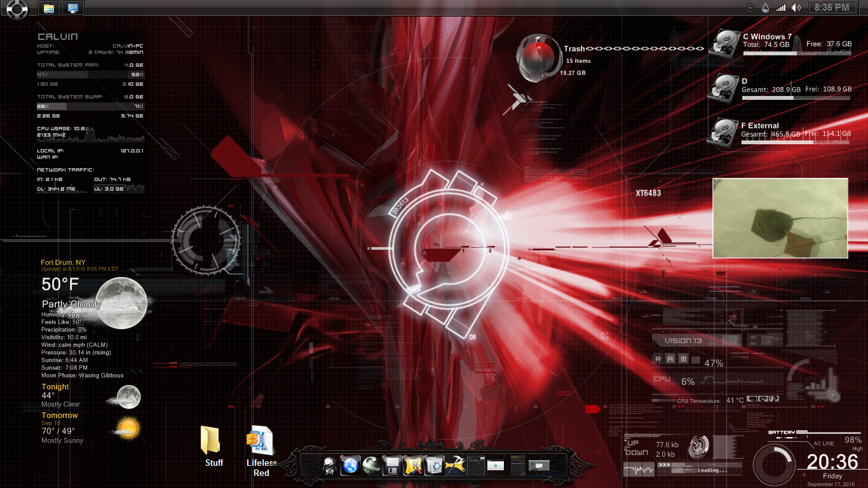Launch the Death Star dock icon

point(371,466)
